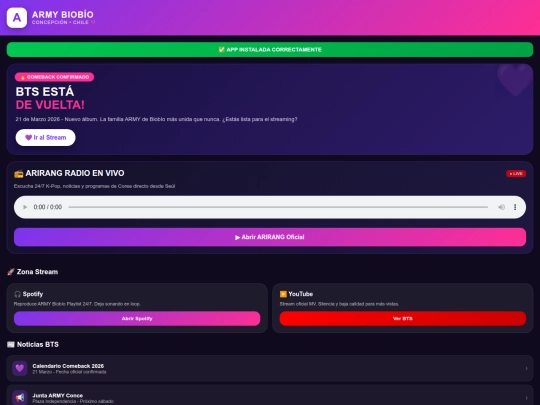Open Junta ARMY Conce news item
This screenshot has width=540, height=405.
270,395
